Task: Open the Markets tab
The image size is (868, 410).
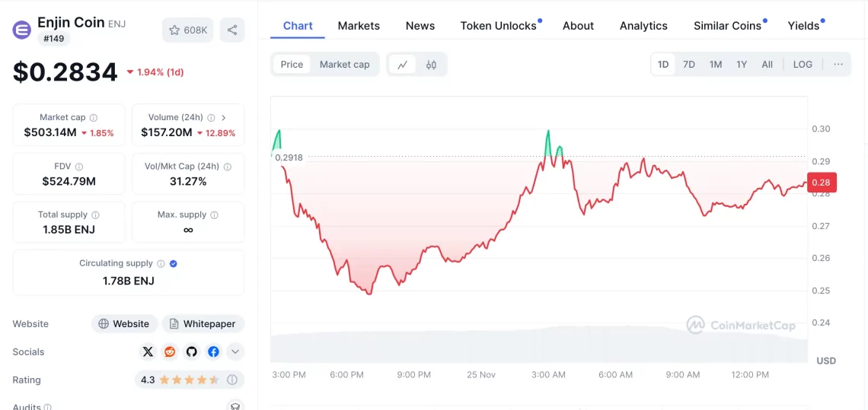Action: [359, 26]
